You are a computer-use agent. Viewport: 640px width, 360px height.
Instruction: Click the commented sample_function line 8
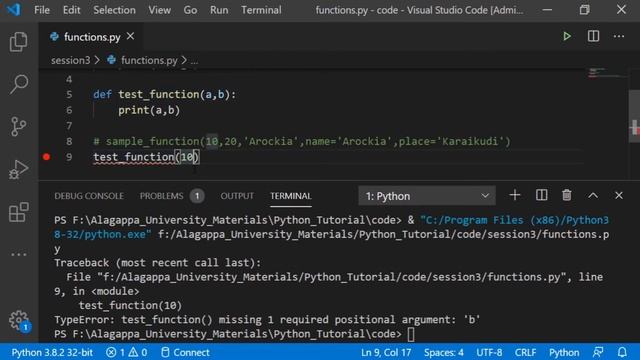(x=302, y=142)
